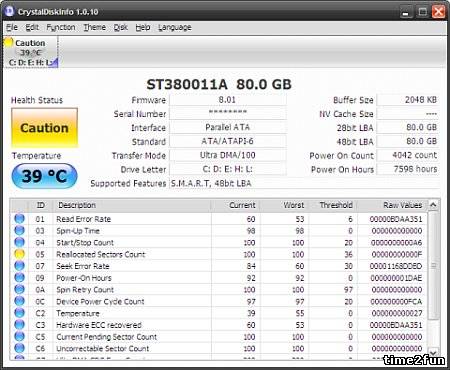The width and height of the screenshot is (450, 370).
Task: Open the Edit menu
Action: 32,27
